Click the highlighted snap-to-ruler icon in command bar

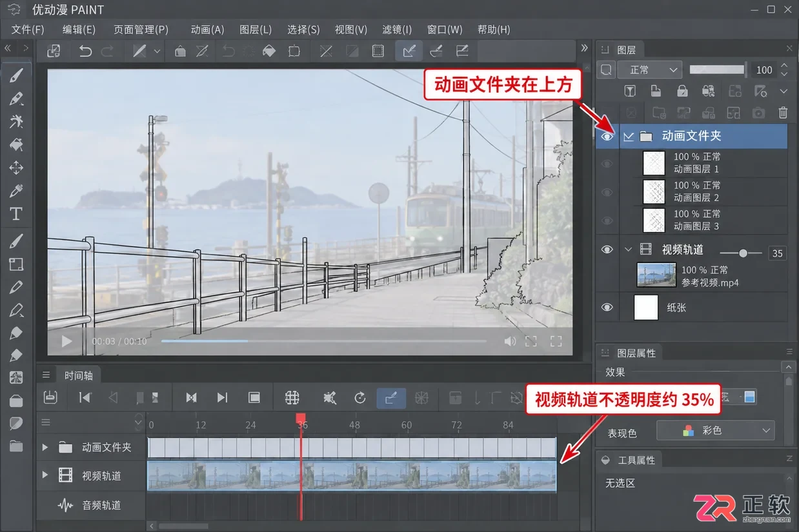coord(409,52)
